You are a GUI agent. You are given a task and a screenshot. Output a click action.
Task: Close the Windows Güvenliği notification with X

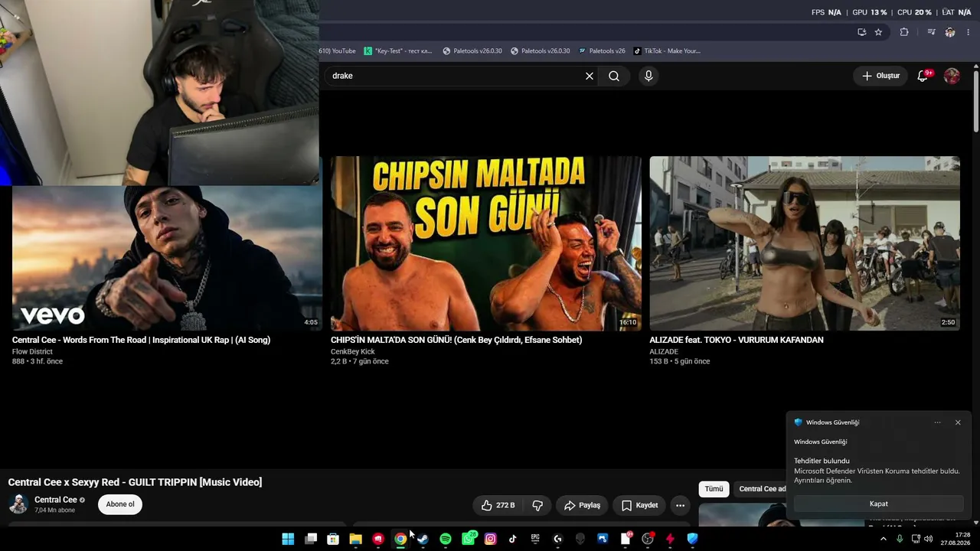(958, 422)
